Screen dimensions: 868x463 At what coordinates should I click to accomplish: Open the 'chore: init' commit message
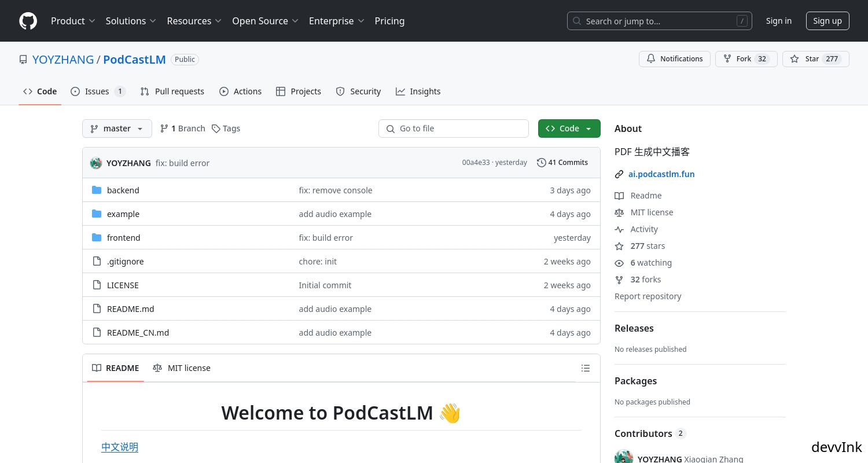coord(318,262)
